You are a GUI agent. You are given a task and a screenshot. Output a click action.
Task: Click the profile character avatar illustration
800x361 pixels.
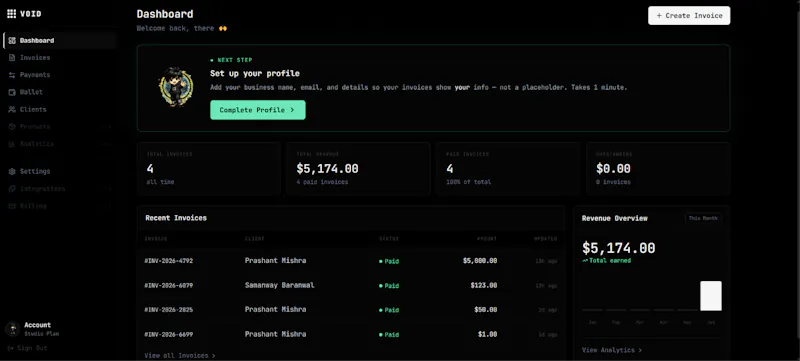[176, 87]
